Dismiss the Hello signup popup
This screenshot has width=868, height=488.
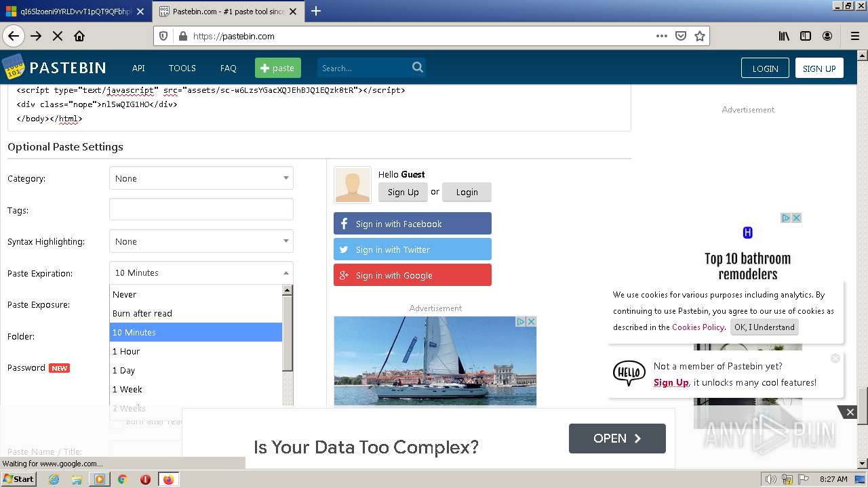click(x=835, y=358)
